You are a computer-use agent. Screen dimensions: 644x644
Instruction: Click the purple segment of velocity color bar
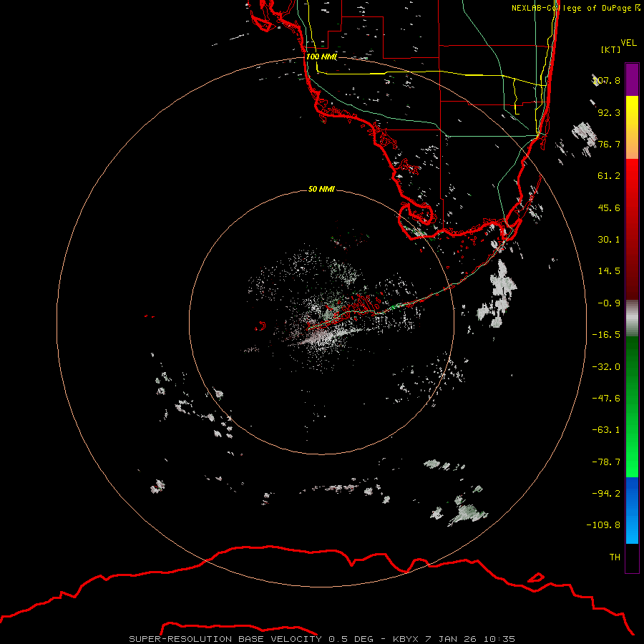632,79
